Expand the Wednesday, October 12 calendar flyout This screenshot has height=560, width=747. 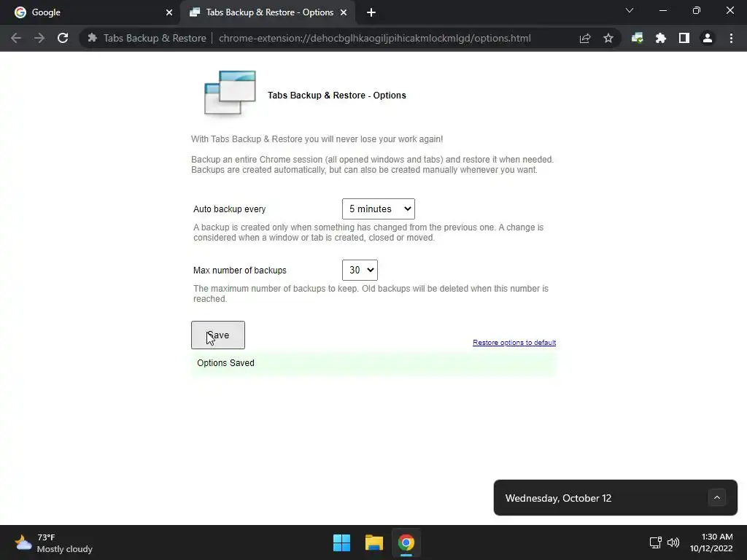[x=717, y=497]
